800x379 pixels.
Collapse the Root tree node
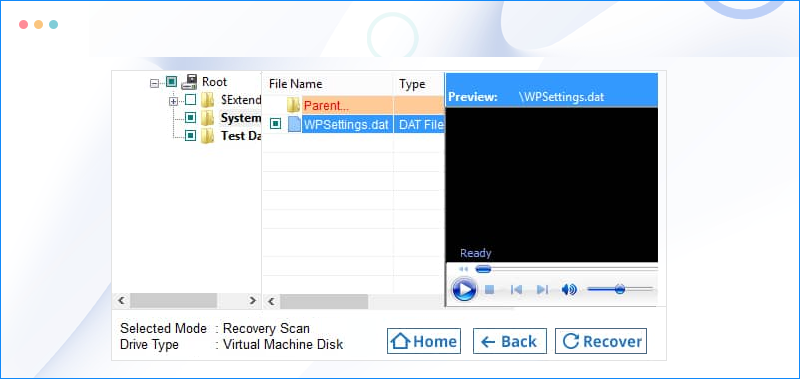pyautogui.click(x=154, y=83)
